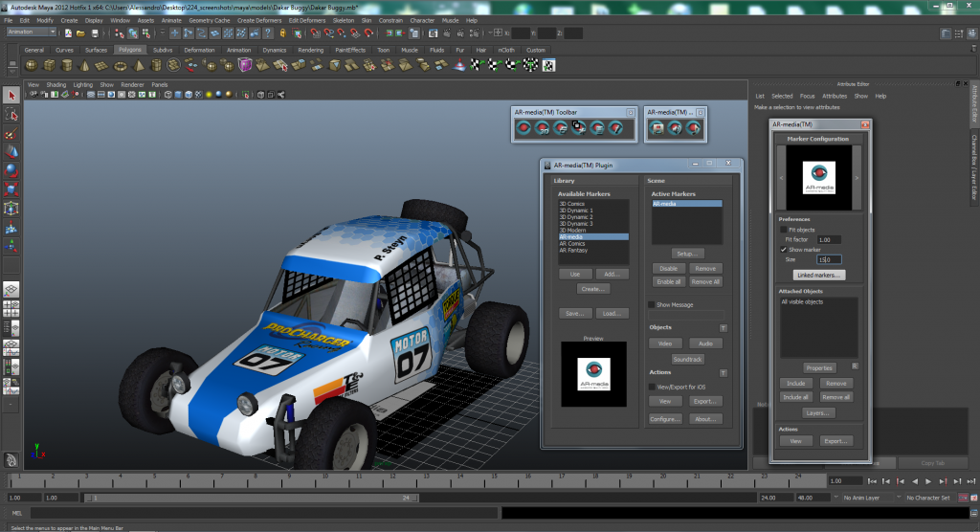980x532 pixels.
Task: Switch to the Curves shelf tab
Action: coord(64,50)
